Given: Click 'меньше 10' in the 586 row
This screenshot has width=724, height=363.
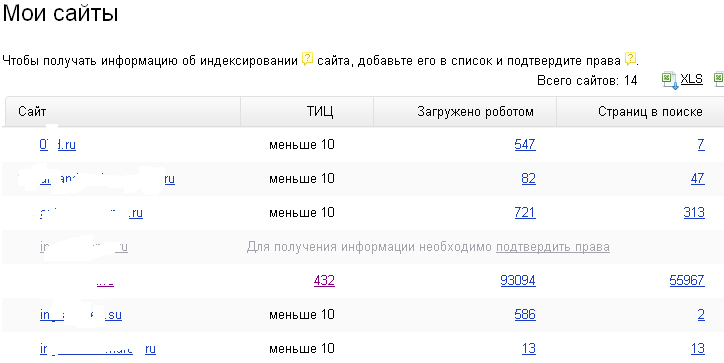Looking at the screenshot, I should coord(302,315).
